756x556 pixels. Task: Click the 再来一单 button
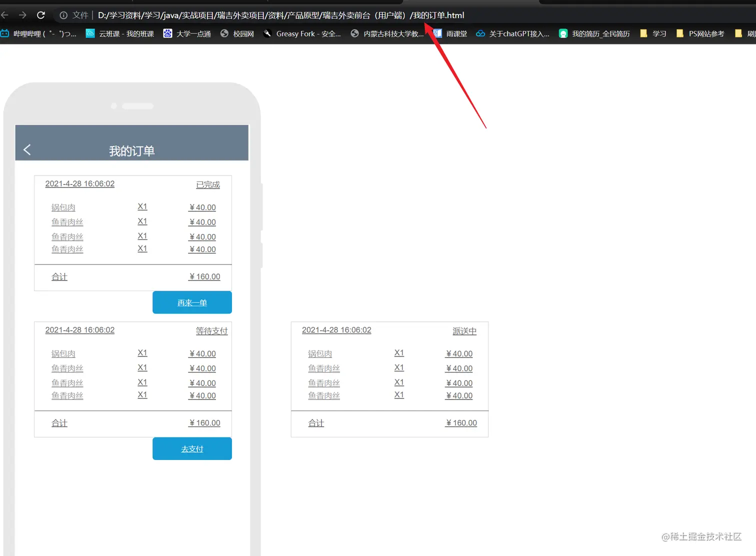coord(192,302)
